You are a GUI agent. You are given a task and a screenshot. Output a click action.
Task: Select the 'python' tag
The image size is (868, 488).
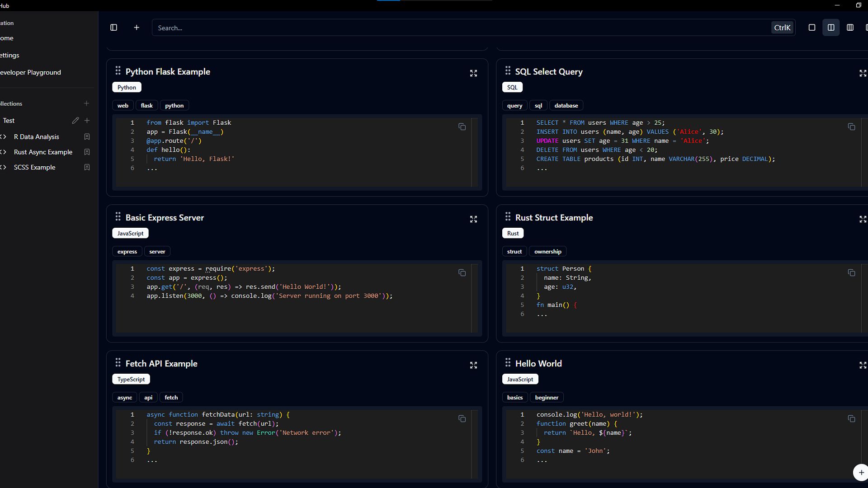click(175, 106)
